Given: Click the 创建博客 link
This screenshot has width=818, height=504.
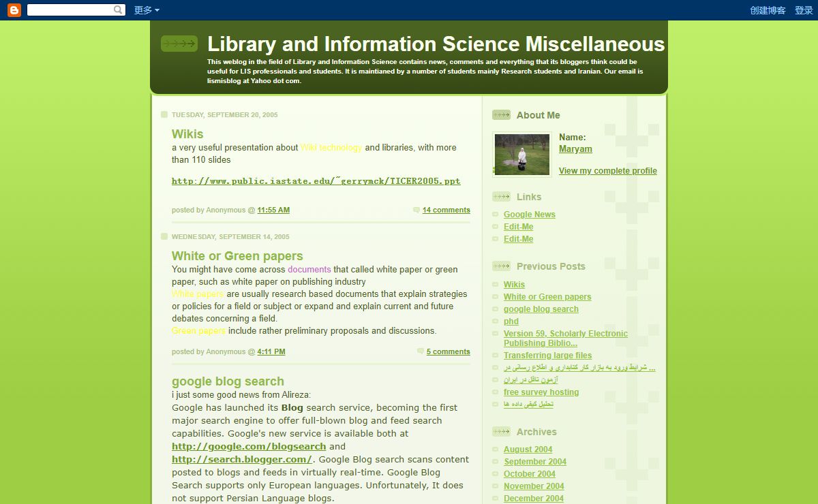Looking at the screenshot, I should pyautogui.click(x=768, y=10).
